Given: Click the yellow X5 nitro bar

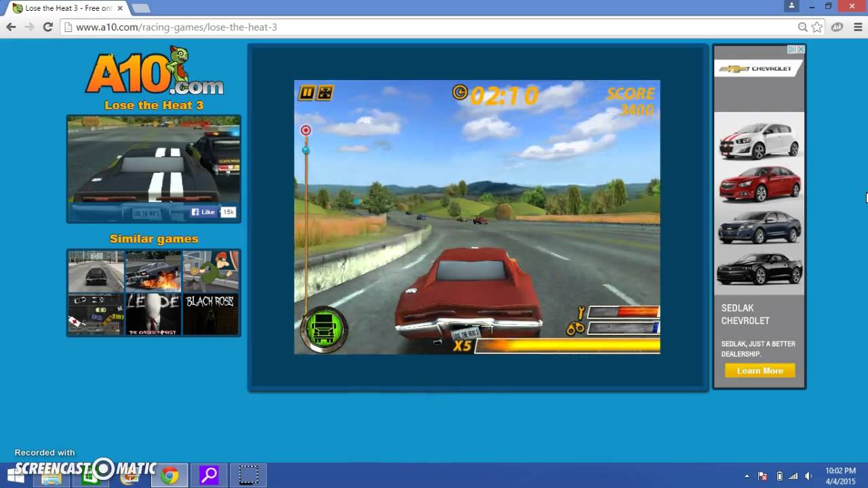Looking at the screenshot, I should pyautogui.click(x=567, y=346).
